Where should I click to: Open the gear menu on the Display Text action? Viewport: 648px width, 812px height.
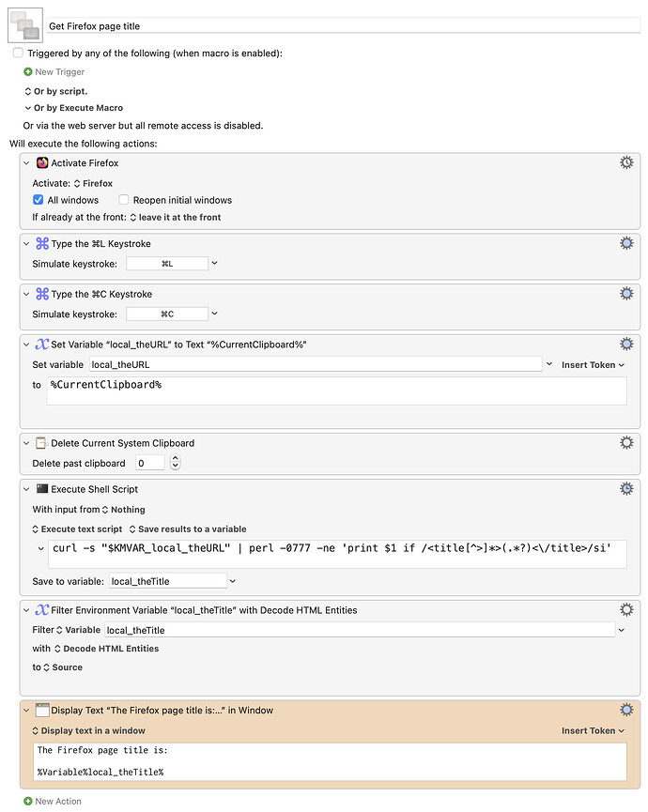pyautogui.click(x=626, y=710)
